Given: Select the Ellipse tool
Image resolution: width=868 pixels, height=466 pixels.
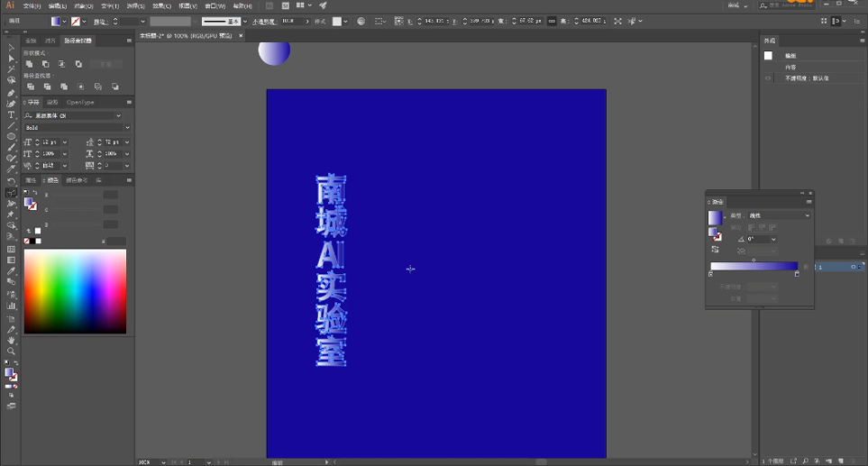Looking at the screenshot, I should (x=11, y=136).
